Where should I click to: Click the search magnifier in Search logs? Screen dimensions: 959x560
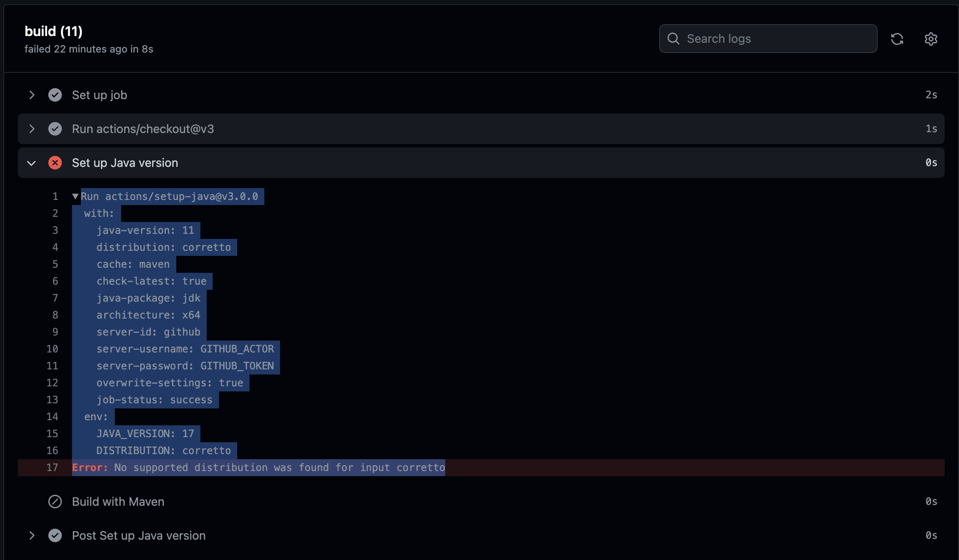(674, 39)
